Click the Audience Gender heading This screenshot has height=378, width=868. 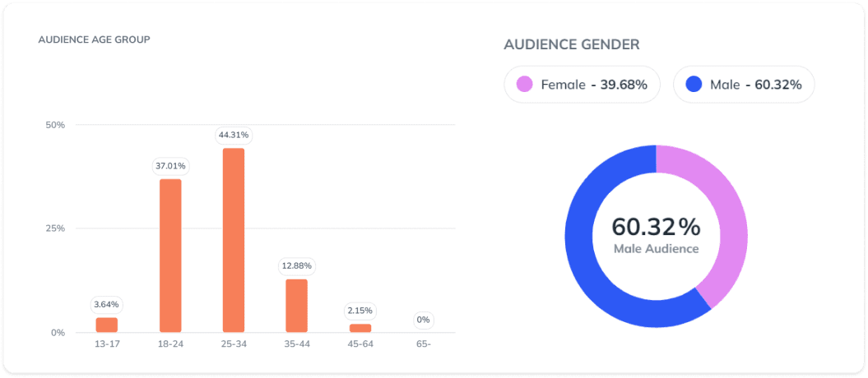572,44
